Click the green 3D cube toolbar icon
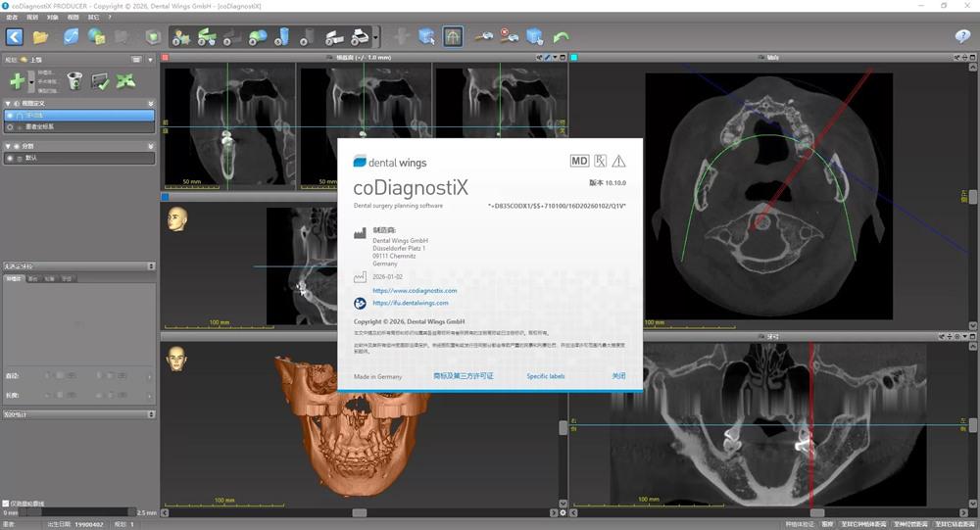980x530 pixels. click(153, 37)
